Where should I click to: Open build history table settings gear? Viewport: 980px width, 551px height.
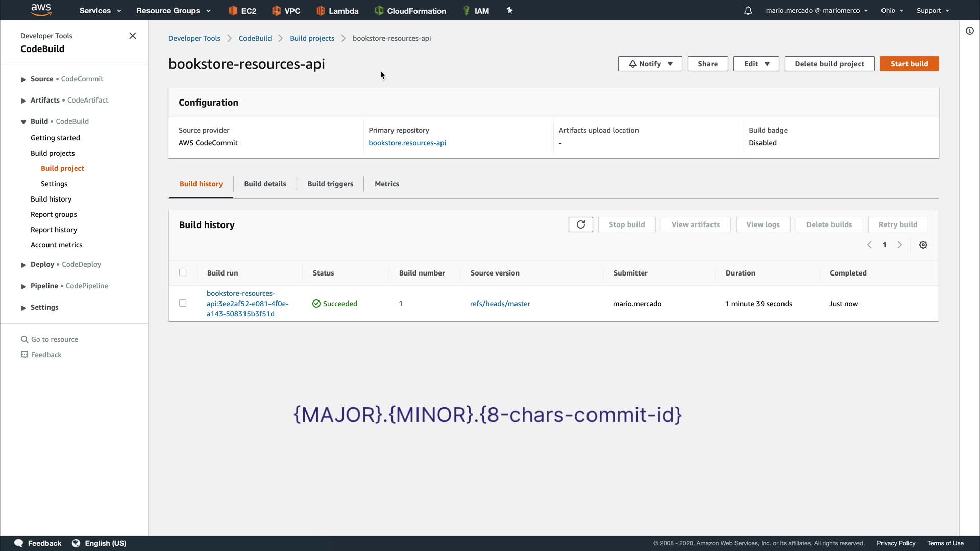click(x=923, y=245)
